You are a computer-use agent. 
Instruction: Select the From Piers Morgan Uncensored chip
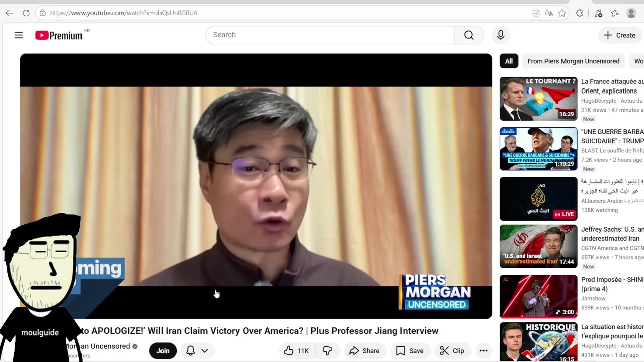pos(574,61)
